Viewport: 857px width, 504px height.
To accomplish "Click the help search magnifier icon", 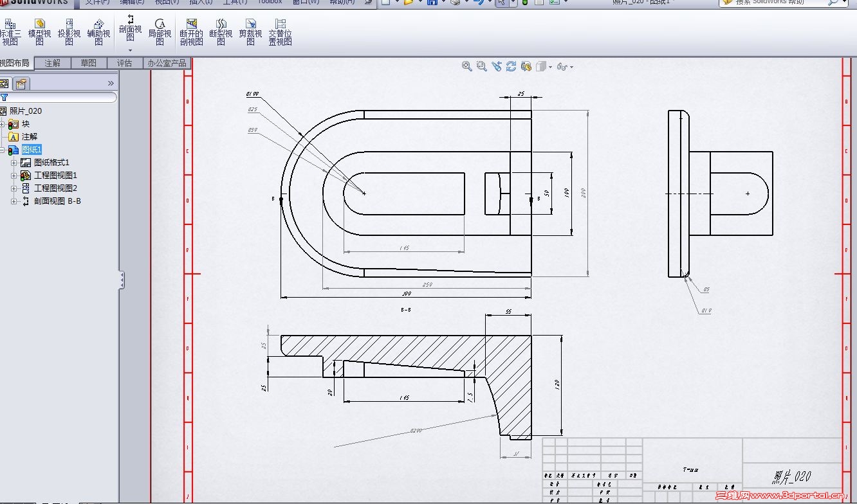I will tap(833, 3).
